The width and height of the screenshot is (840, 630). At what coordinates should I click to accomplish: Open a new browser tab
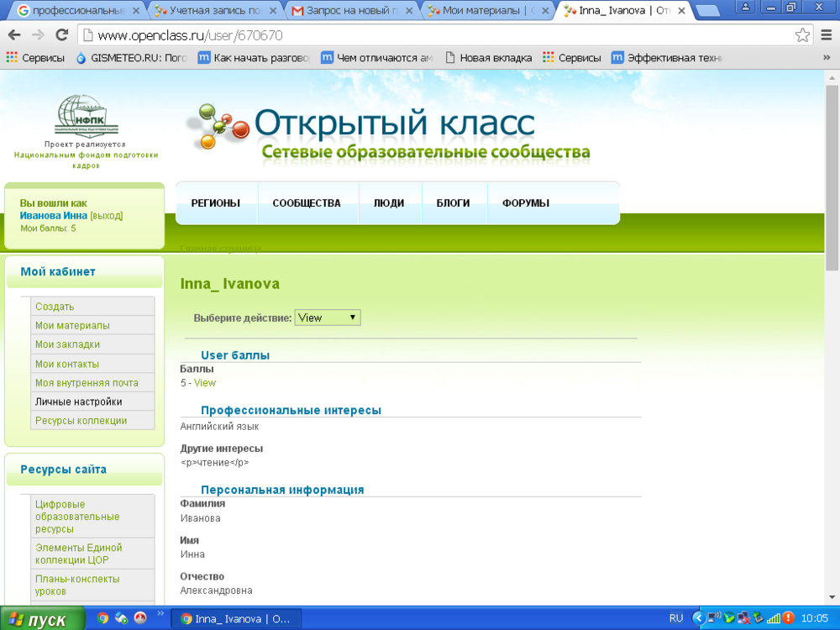click(x=707, y=11)
